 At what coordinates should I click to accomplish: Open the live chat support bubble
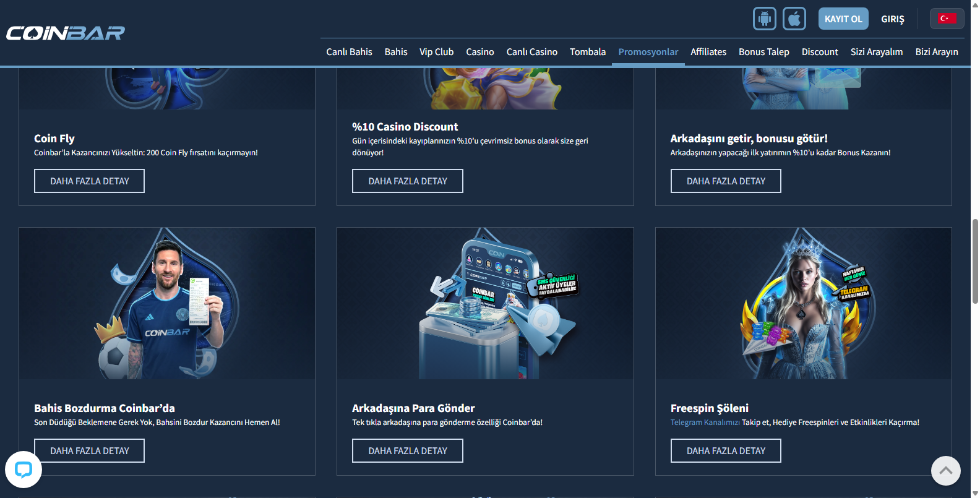click(24, 470)
